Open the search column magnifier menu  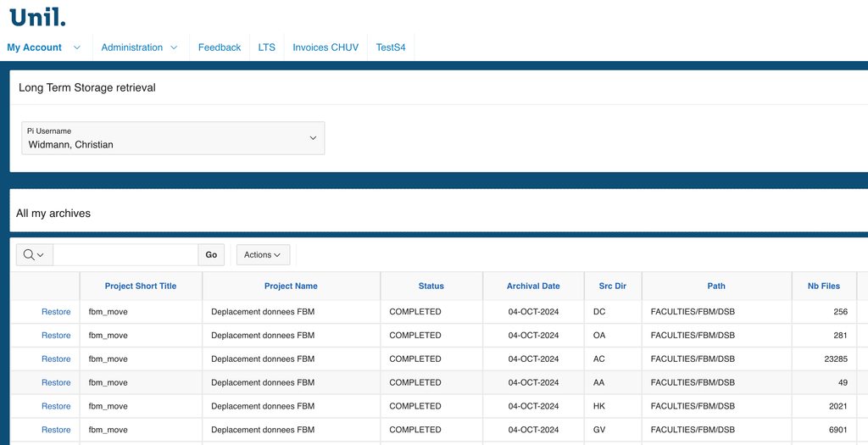pos(34,254)
